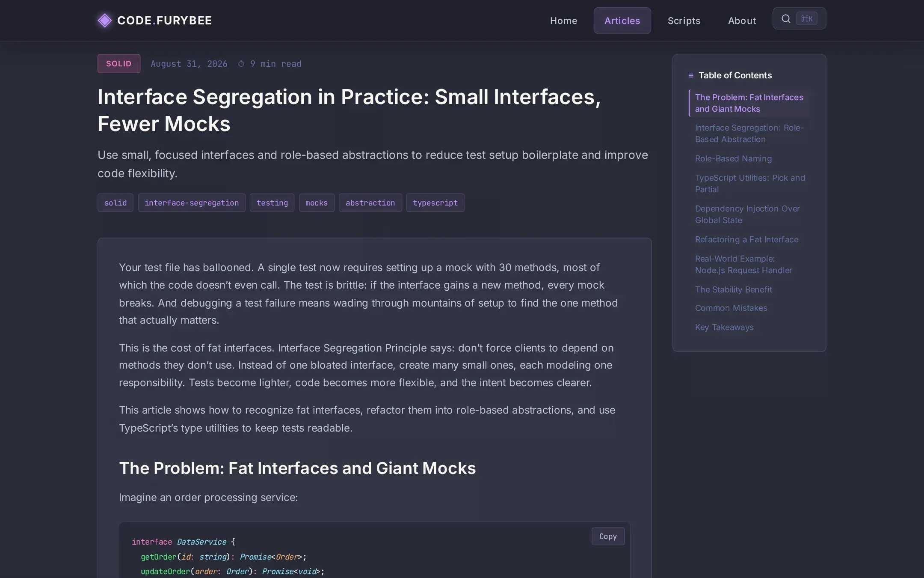Jump to Dependency Injection Over Global State

coord(747,215)
